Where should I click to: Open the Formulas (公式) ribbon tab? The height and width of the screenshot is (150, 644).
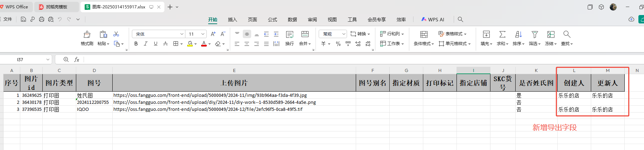(272, 20)
